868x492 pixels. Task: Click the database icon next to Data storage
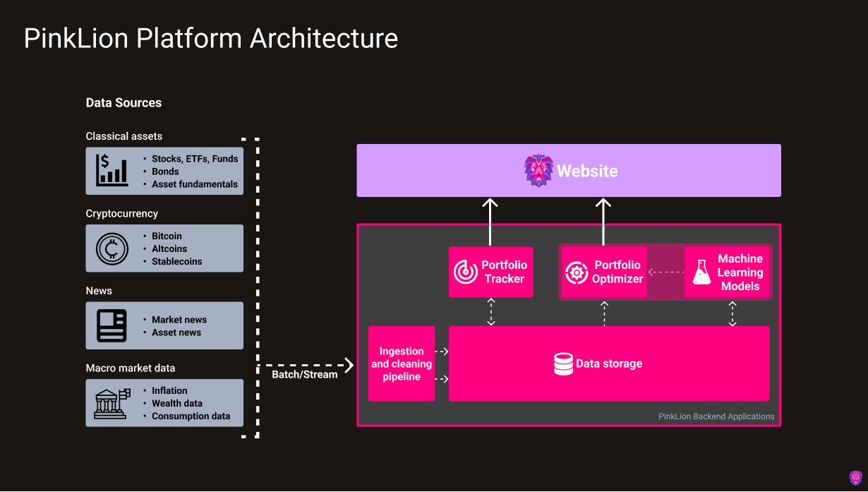click(x=563, y=364)
